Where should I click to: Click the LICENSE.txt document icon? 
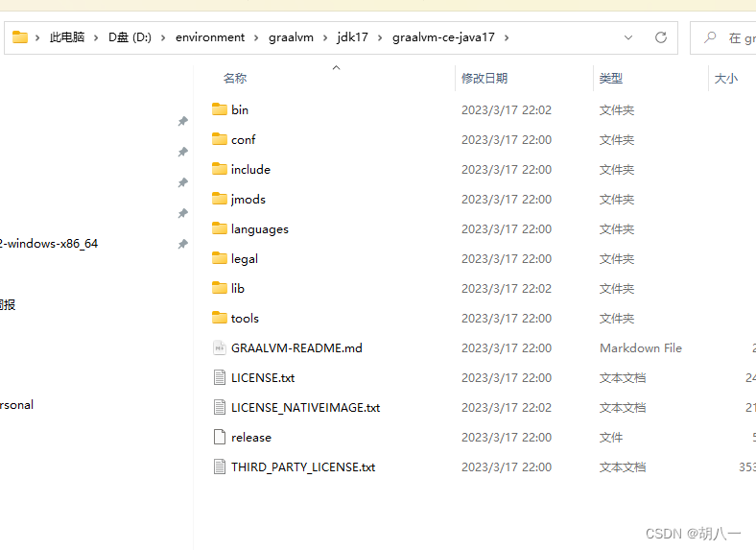[x=220, y=378]
